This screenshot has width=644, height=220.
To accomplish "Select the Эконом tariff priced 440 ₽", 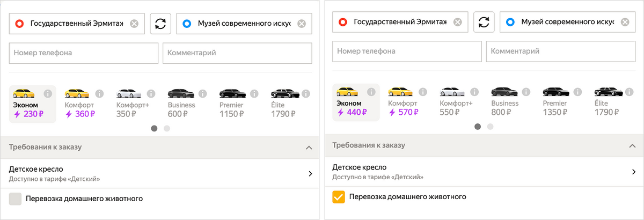I will point(355,102).
